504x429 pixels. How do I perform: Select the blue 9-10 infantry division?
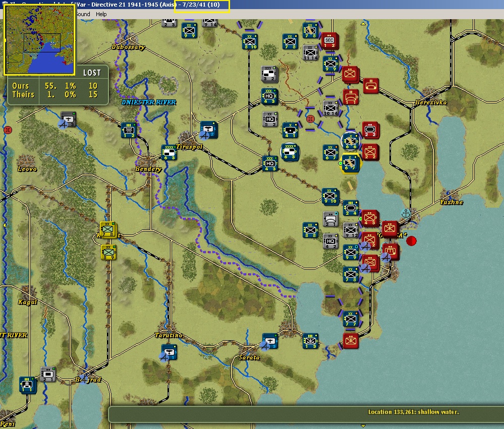click(x=330, y=196)
